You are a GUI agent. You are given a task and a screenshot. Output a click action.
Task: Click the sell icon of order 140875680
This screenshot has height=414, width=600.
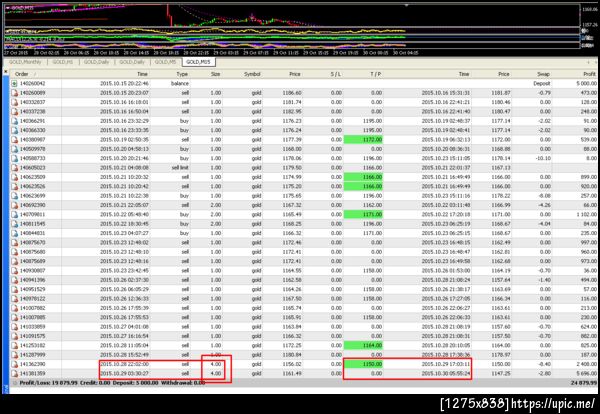(x=15, y=252)
